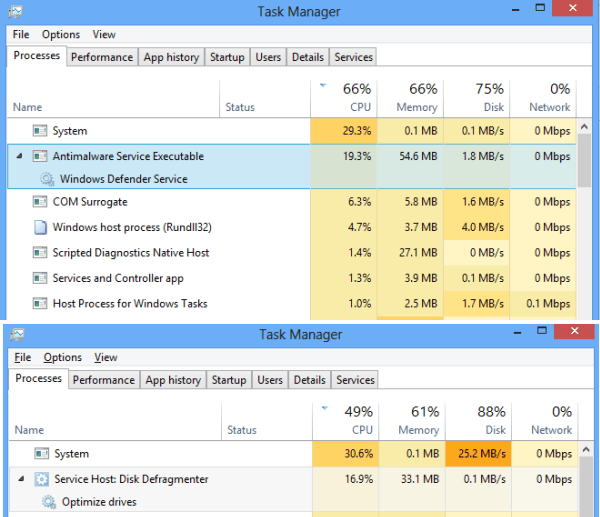Click the top Task Manager title bar icon

(x=16, y=11)
